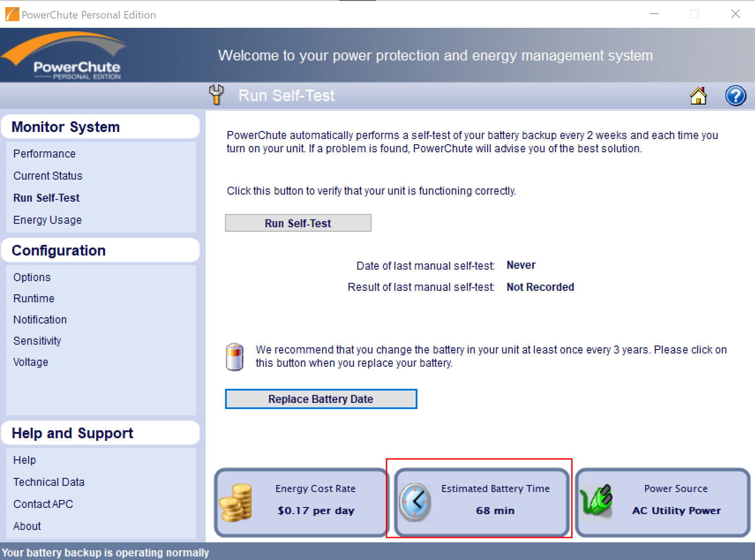Screen dimensions: 755x560
Task: Click the wrench icon beside Run Self-Test title
Action: click(216, 95)
